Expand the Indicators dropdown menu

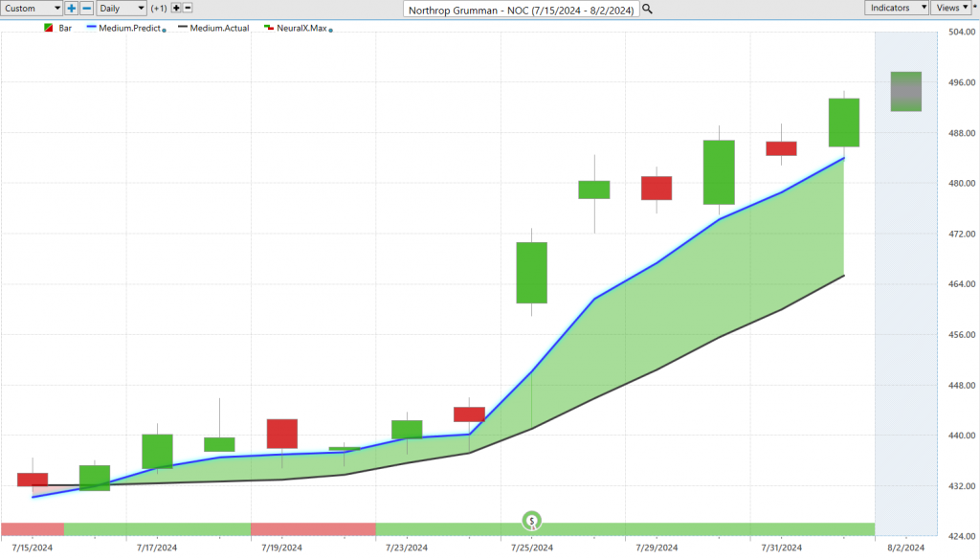click(x=897, y=8)
